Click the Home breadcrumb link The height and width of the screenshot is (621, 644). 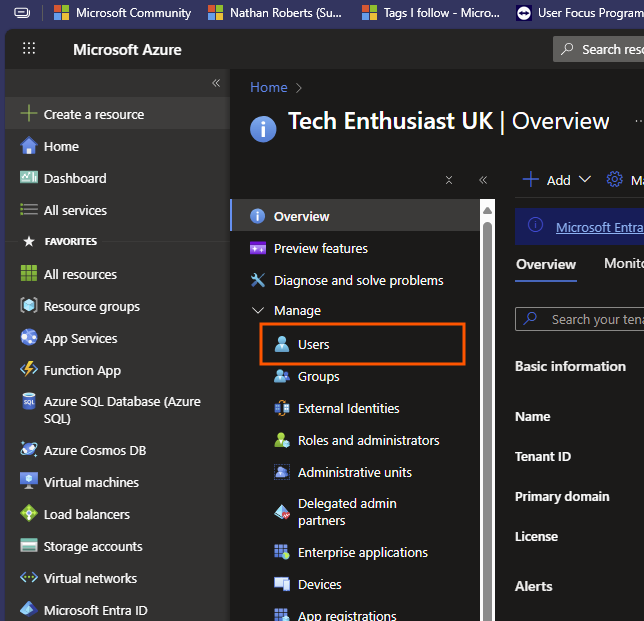[x=268, y=87]
